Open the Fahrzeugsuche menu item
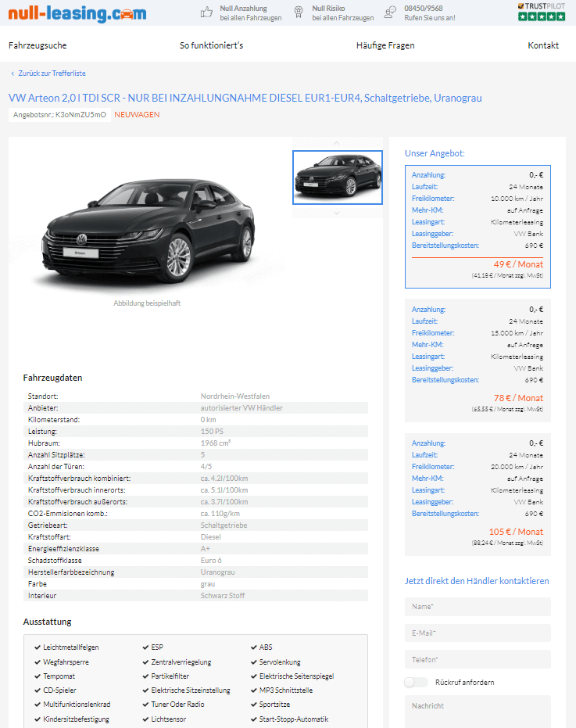The image size is (576, 728). [x=38, y=45]
